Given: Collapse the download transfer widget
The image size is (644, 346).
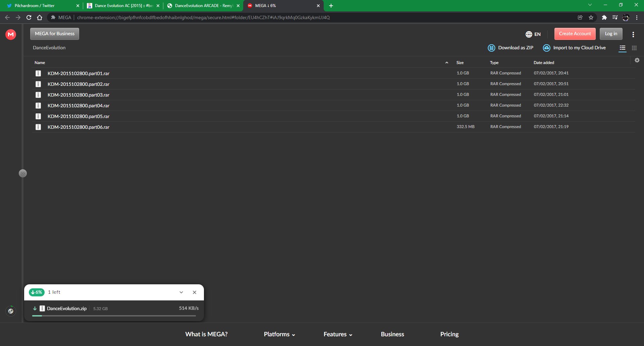Looking at the screenshot, I should tap(181, 292).
